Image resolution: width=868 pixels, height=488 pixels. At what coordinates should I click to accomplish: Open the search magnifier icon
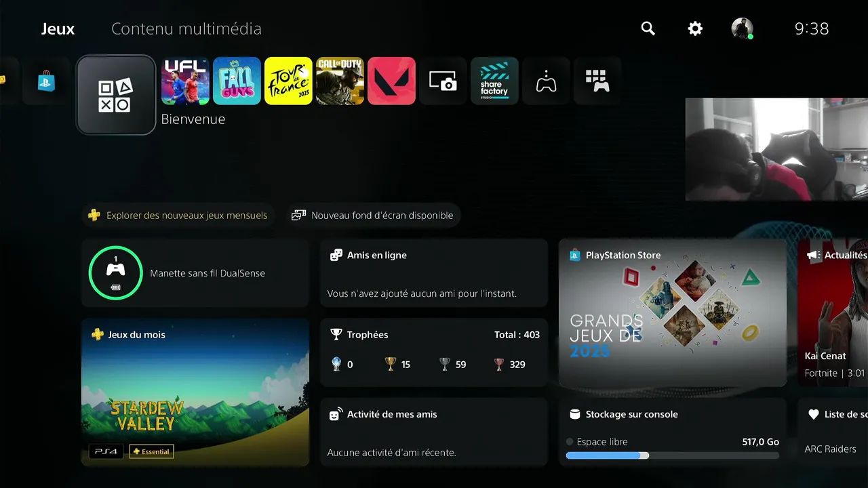pyautogui.click(x=648, y=28)
